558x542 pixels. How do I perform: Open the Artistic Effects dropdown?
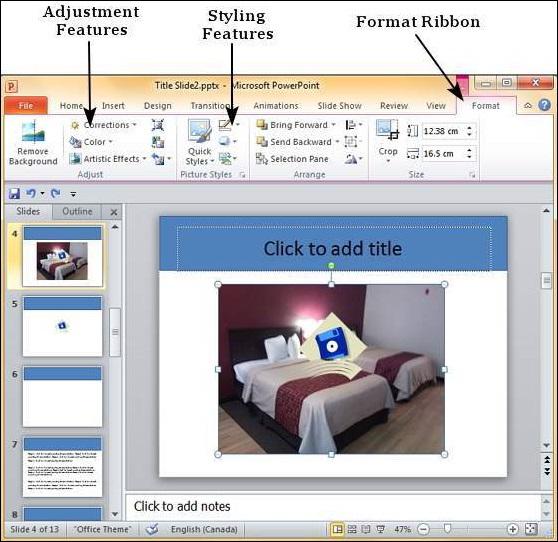(107, 159)
